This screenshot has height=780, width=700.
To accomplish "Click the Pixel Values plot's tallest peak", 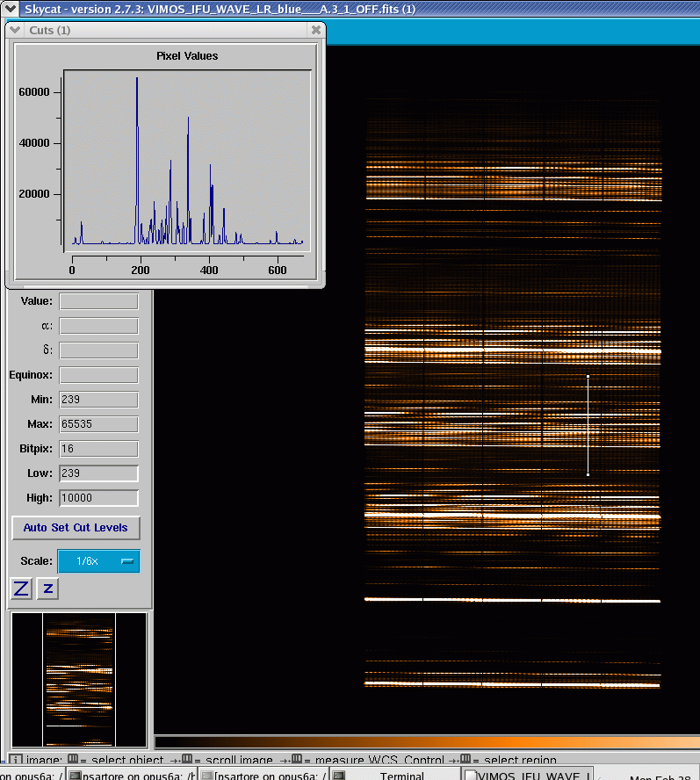I will [x=137, y=80].
